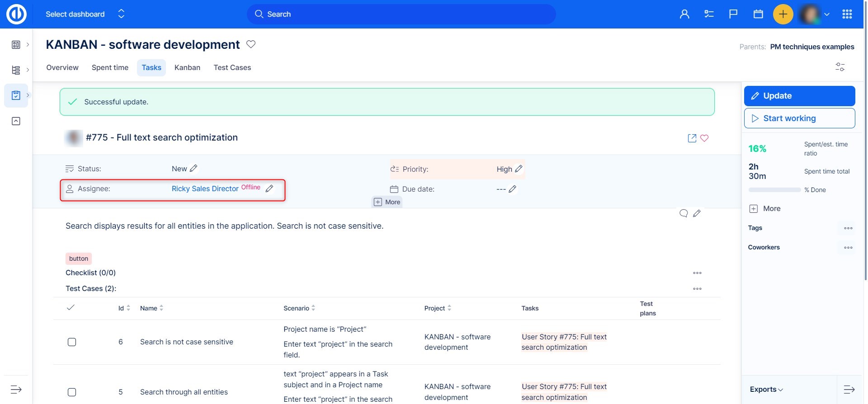Check the box for test case 5
The width and height of the screenshot is (868, 404).
tap(72, 392)
